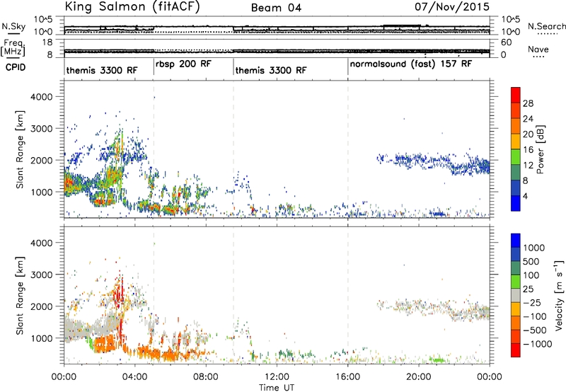Select the 500 velocity colorbar label
This screenshot has width=566, height=392.
tap(532, 262)
